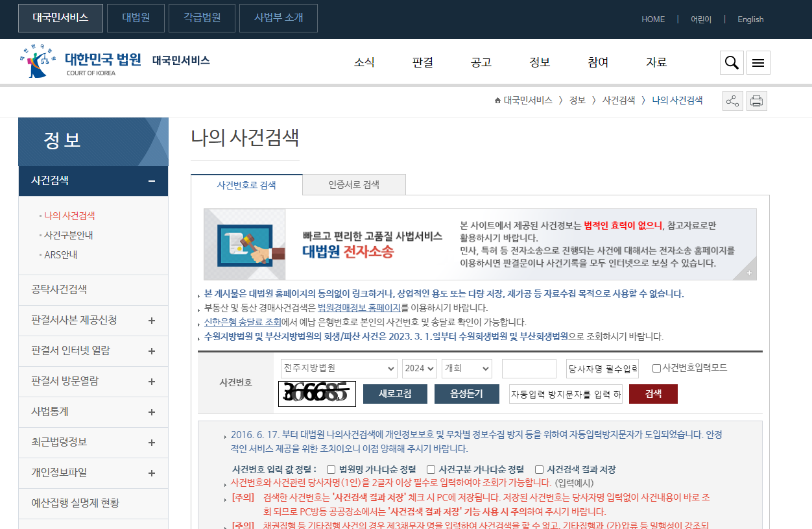Click the print page icon

(756, 101)
